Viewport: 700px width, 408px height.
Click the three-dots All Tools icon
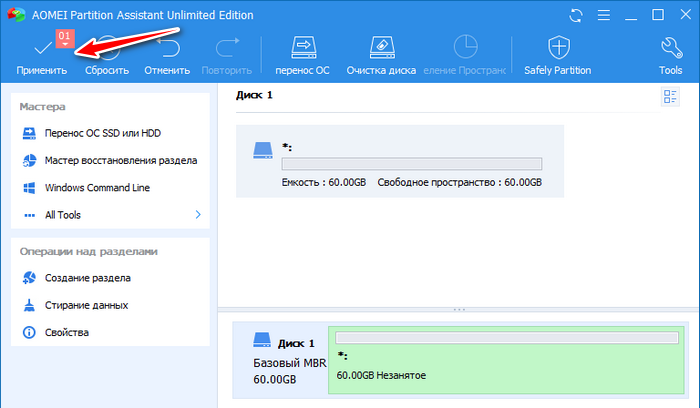click(29, 215)
